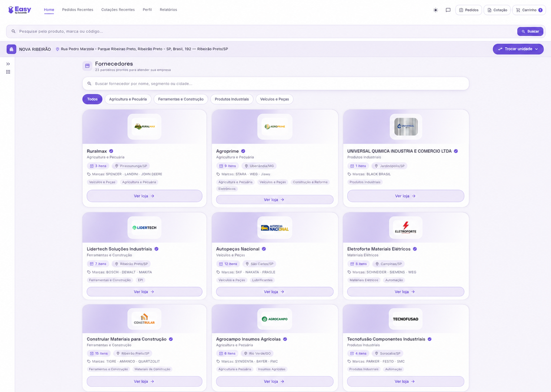
Task: Open Constrular Ver loja button
Action: tap(144, 381)
